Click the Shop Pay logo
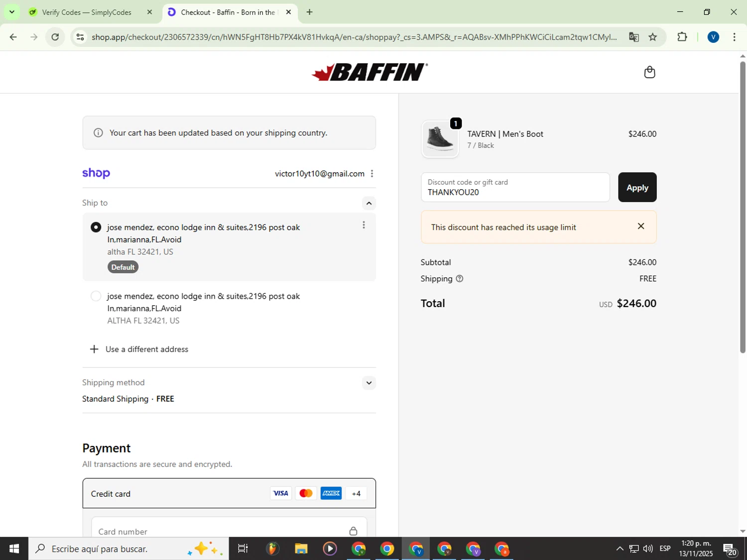Viewport: 747px width, 560px height. pyautogui.click(x=96, y=173)
